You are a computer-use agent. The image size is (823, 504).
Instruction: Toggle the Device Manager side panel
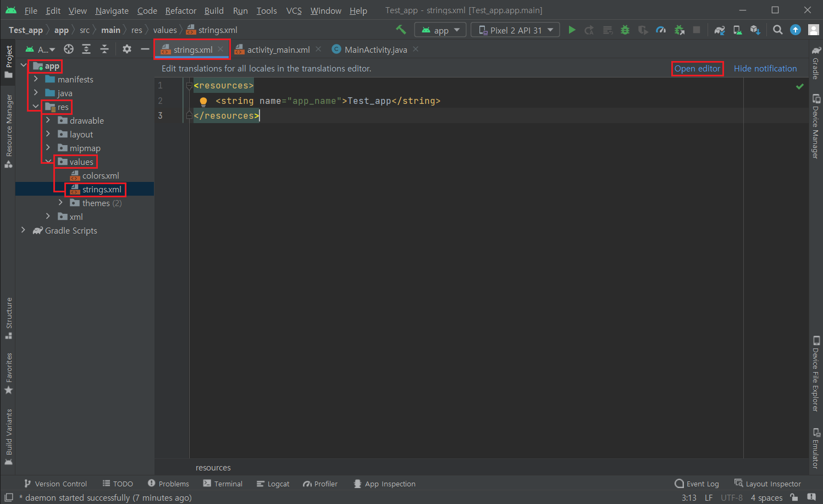click(816, 126)
